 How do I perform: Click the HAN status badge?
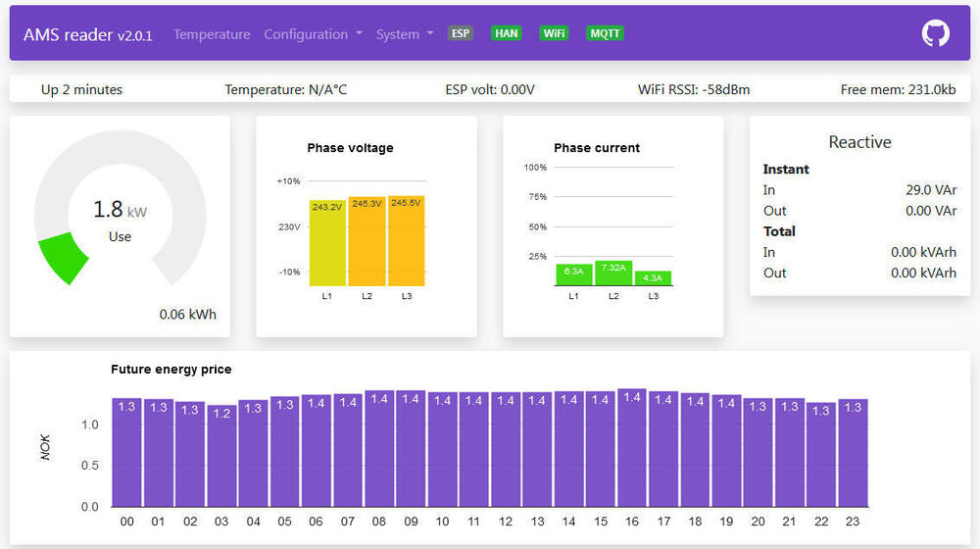[x=507, y=33]
